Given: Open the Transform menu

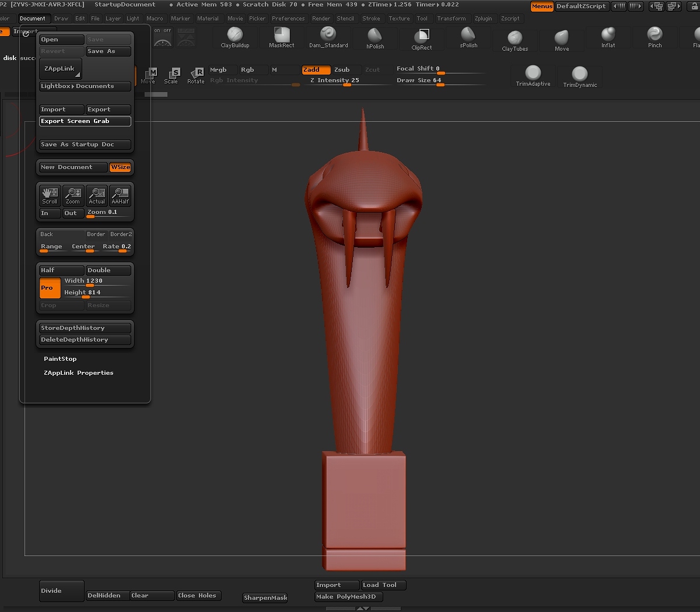Looking at the screenshot, I should click(x=452, y=19).
